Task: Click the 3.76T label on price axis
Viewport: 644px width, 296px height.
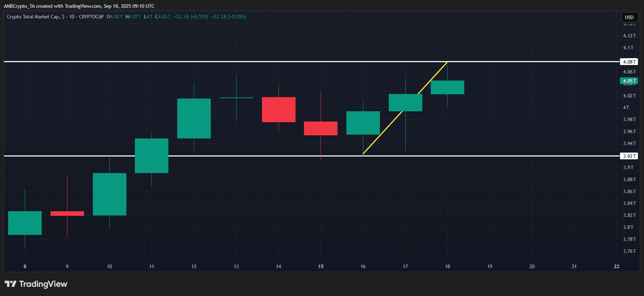Action: pos(629,251)
